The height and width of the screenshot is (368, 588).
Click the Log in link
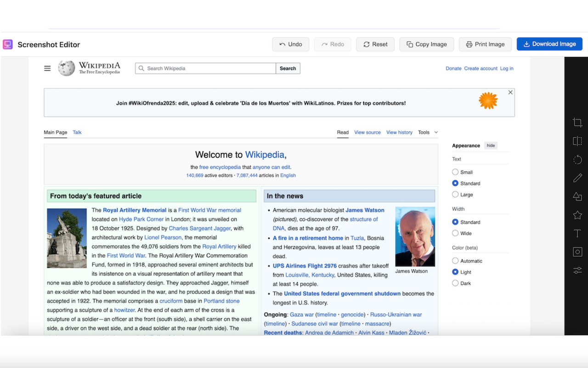coord(507,69)
